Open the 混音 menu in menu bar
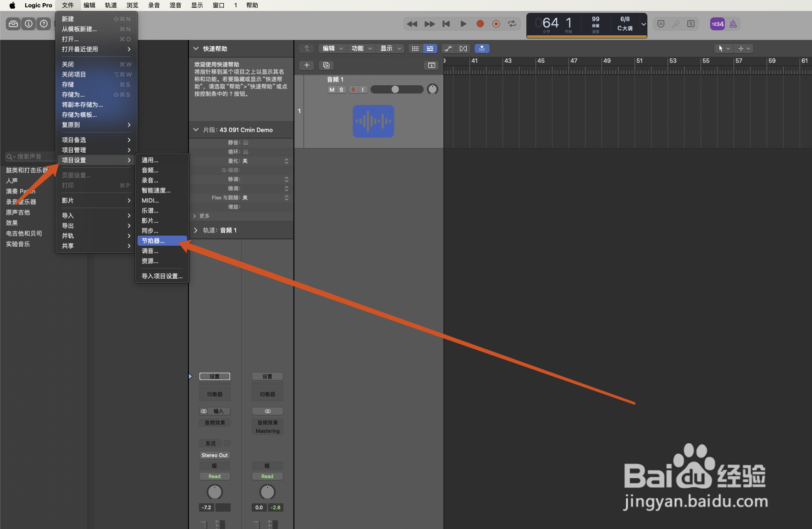This screenshot has height=529, width=812. coord(176,5)
